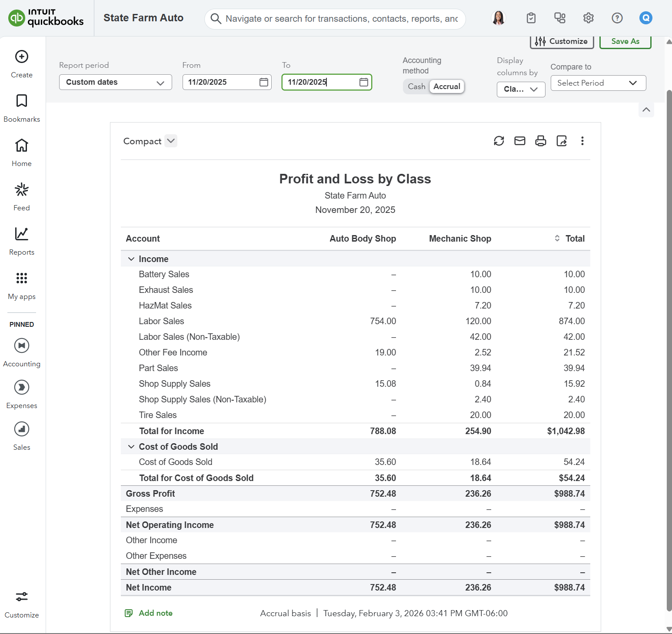672x634 pixels.
Task: Click the search bar for transactions and reports
Action: click(341, 19)
